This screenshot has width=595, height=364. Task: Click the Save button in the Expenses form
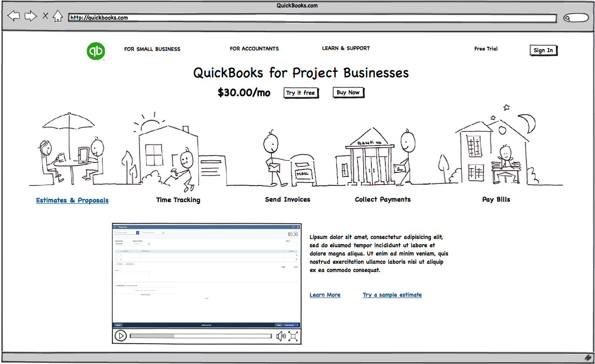tap(279, 325)
